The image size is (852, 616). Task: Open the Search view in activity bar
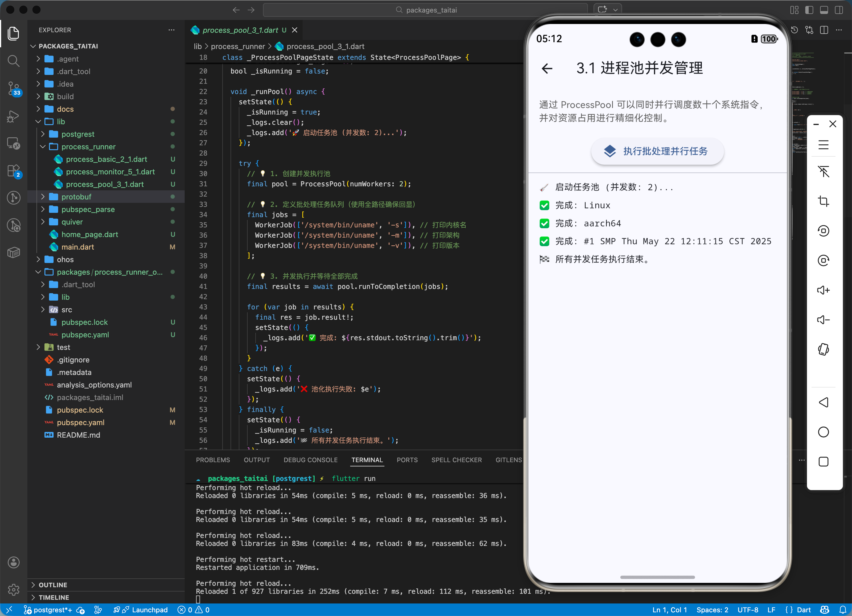13,60
